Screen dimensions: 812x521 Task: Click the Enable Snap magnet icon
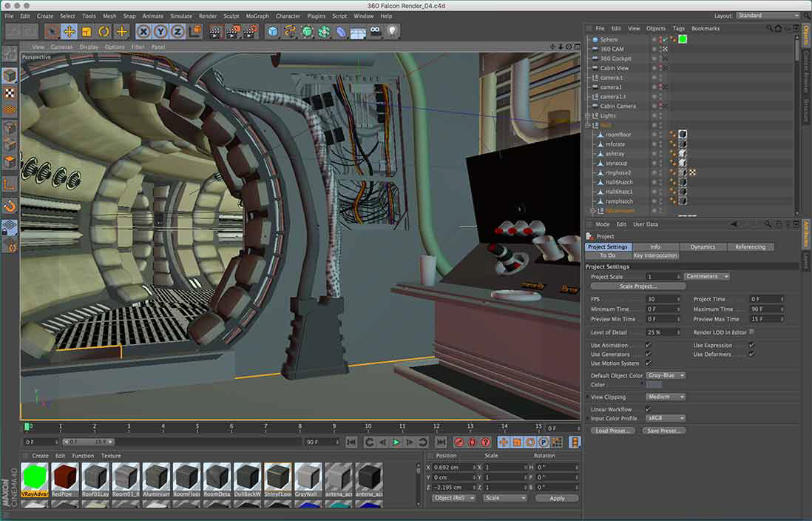pyautogui.click(x=10, y=206)
